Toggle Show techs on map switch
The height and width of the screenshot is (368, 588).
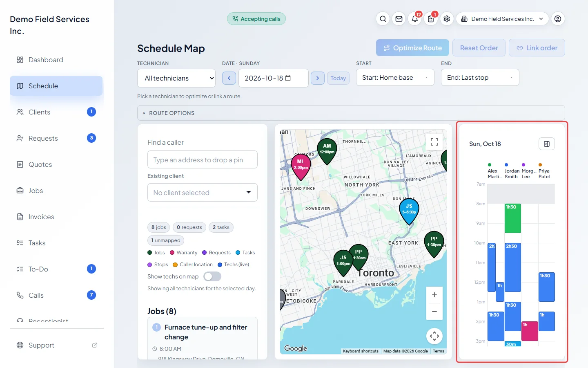[212, 277]
